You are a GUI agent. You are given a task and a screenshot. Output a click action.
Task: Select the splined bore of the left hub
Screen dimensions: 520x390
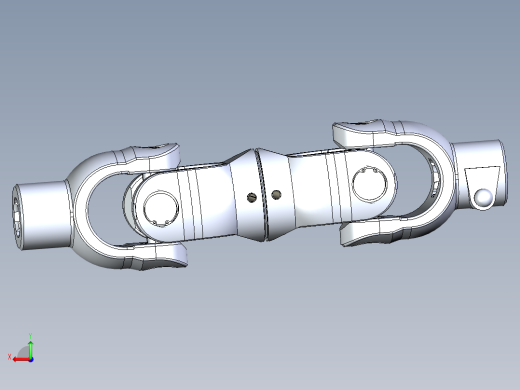pyautogui.click(x=17, y=217)
